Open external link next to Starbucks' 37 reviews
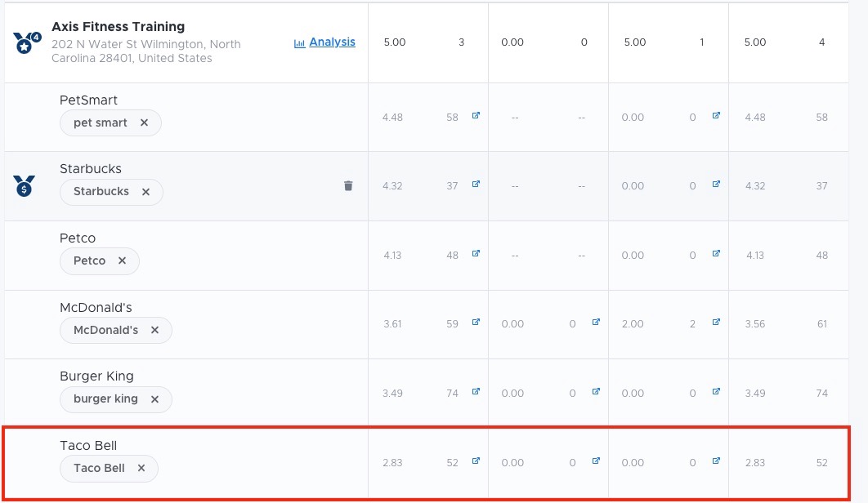Viewport: 868px width, 503px height. [476, 185]
